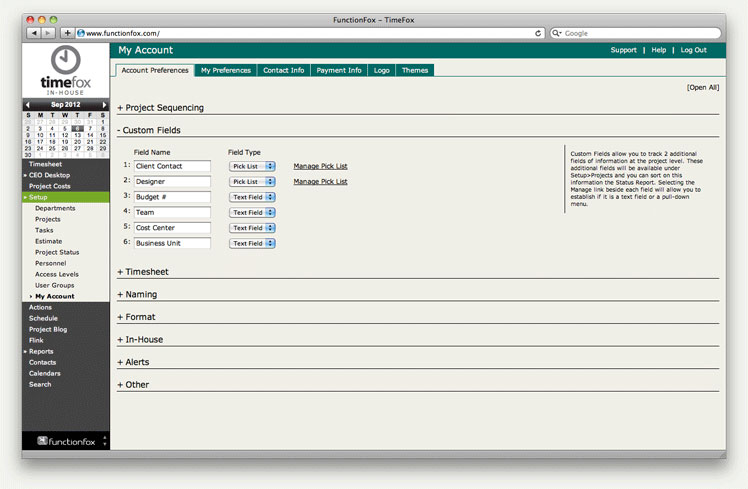The image size is (748, 489).
Task: Switch to the Payment Info tab
Action: point(339,71)
